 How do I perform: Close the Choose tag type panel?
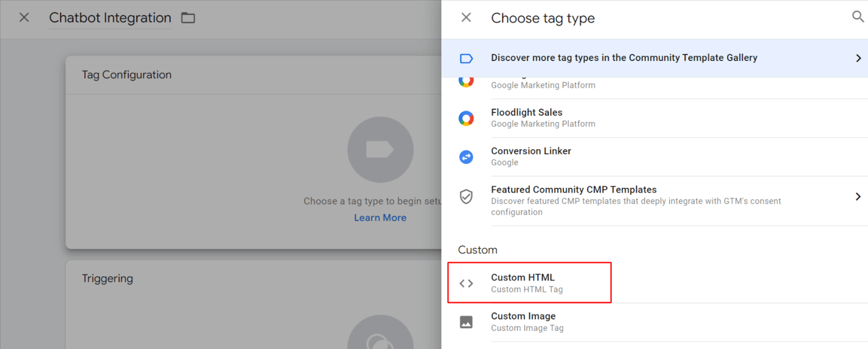(x=466, y=17)
